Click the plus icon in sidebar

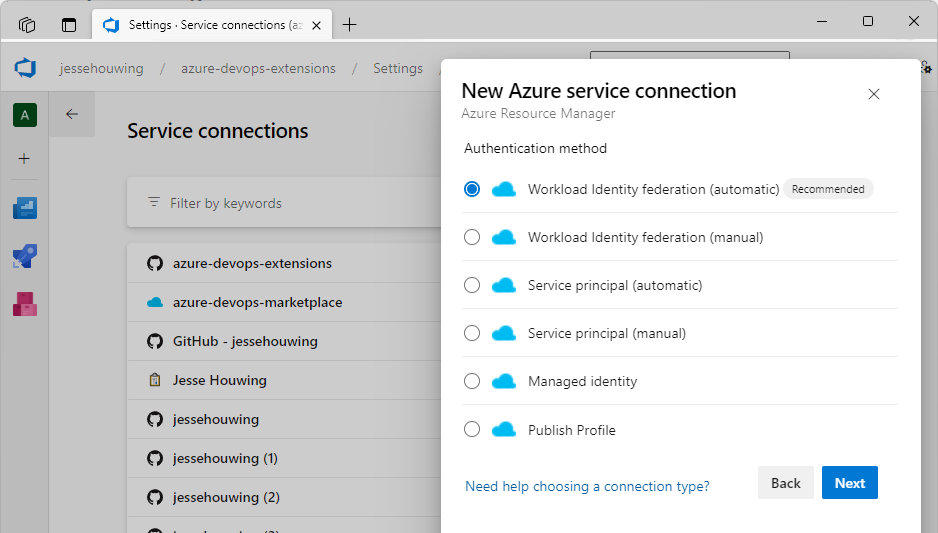[24, 159]
